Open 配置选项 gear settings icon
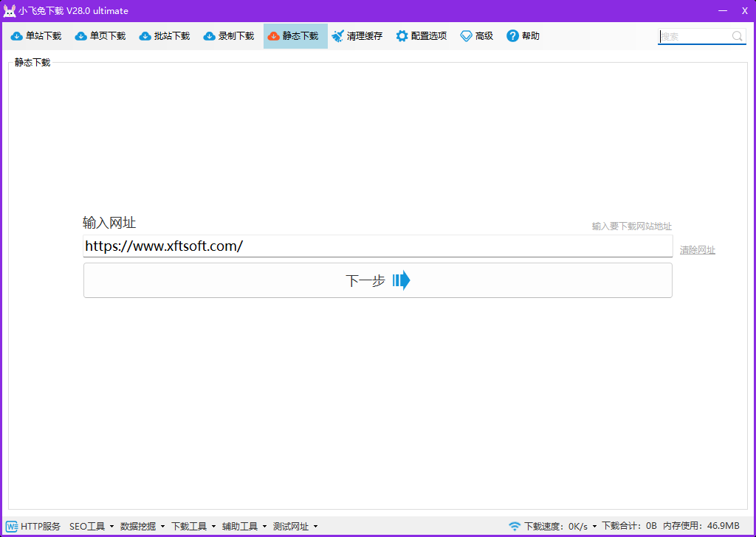Screen dimensions: 756x537 tap(402, 36)
